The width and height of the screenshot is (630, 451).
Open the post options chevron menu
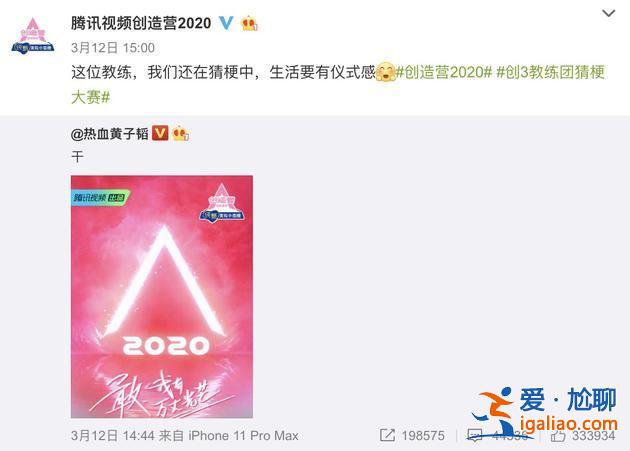tap(609, 13)
